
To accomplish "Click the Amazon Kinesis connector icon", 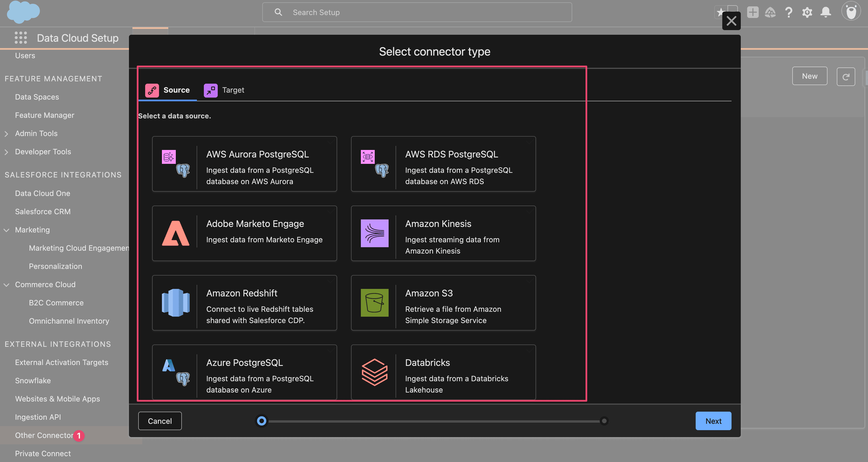I will [x=374, y=233].
